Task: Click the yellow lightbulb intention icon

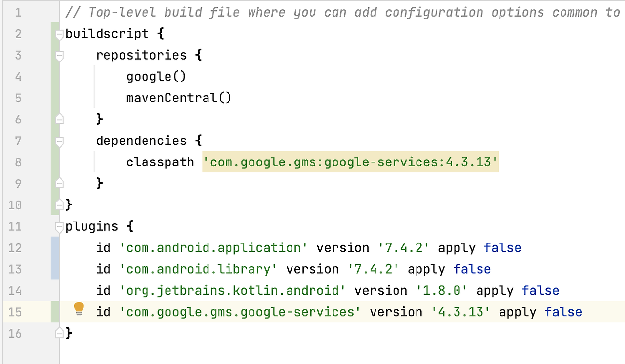Action: 79,309
